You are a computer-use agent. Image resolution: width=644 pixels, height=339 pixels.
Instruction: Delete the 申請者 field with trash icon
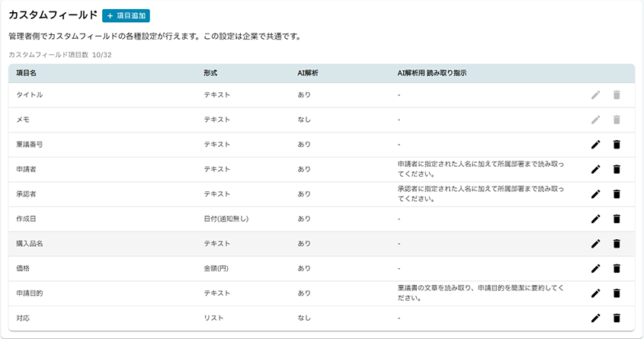(x=617, y=169)
